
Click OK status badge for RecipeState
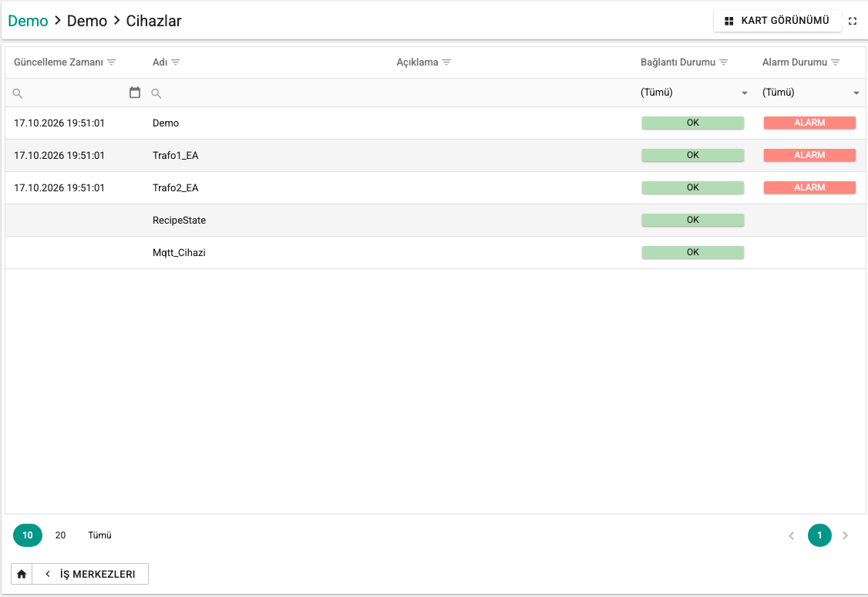tap(692, 220)
